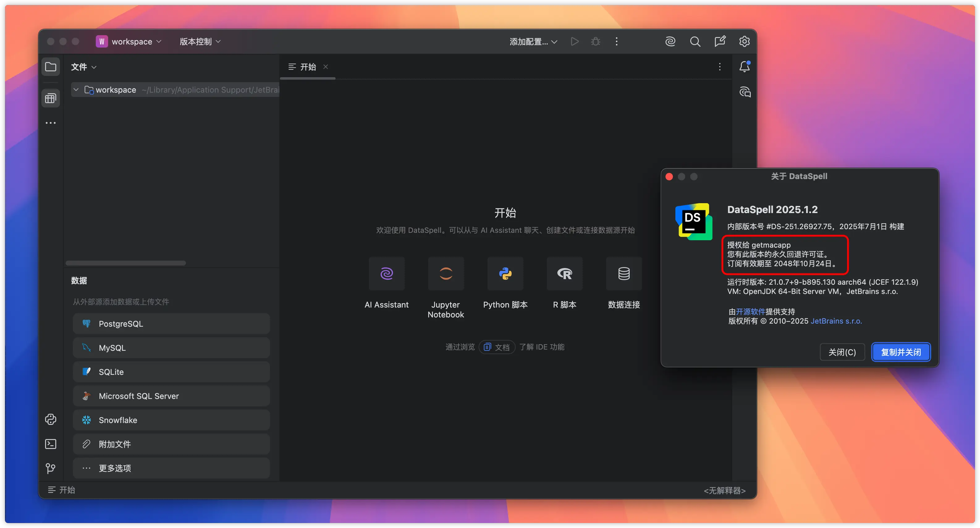Screen dimensions: 980x528
Task: Click the Debug bug icon in toolbar
Action: (596, 41)
